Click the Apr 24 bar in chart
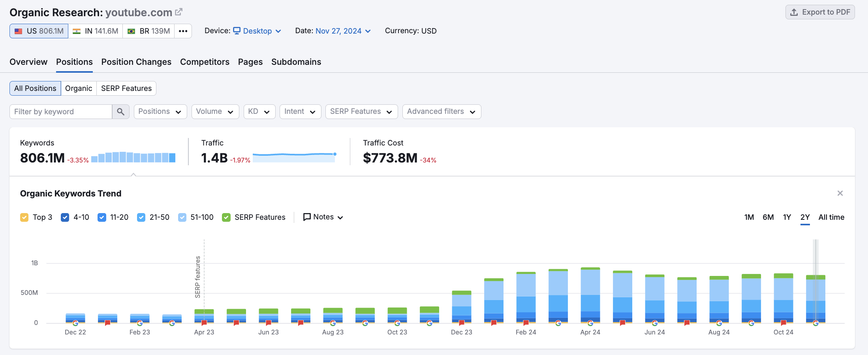868x355 pixels. tap(590, 295)
